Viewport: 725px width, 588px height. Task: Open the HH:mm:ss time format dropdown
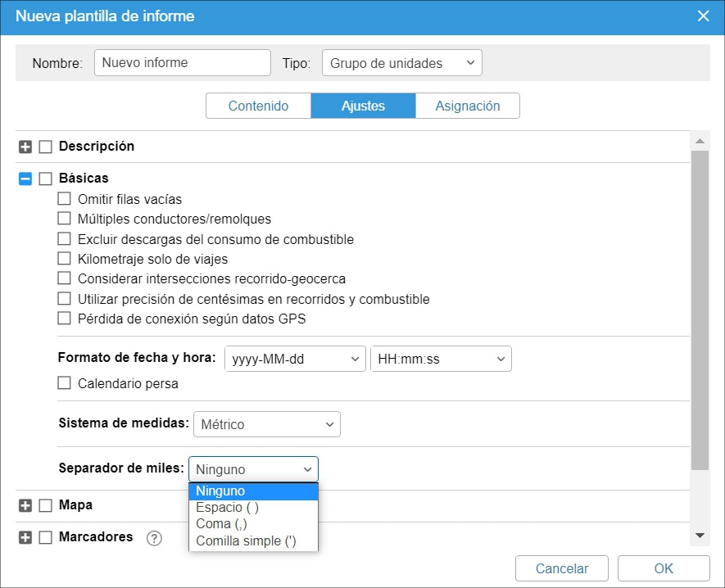[441, 359]
